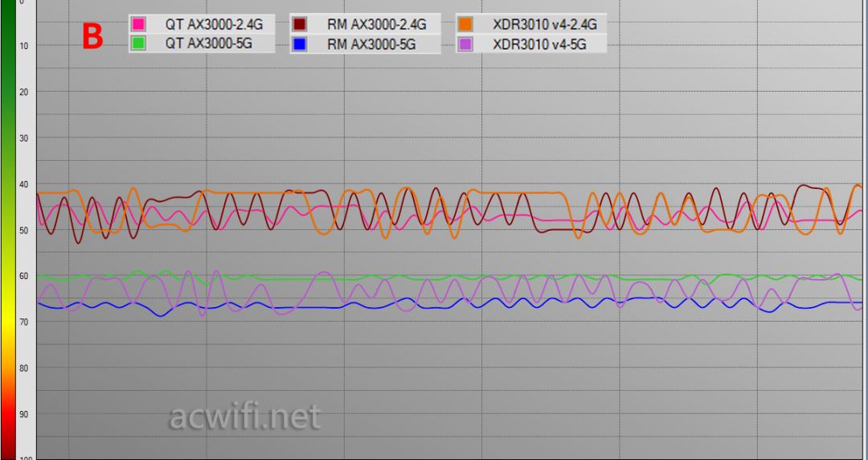Viewport: 868px width, 460px height.
Task: Click the 20 label on the vertical axis
Action: (24, 92)
